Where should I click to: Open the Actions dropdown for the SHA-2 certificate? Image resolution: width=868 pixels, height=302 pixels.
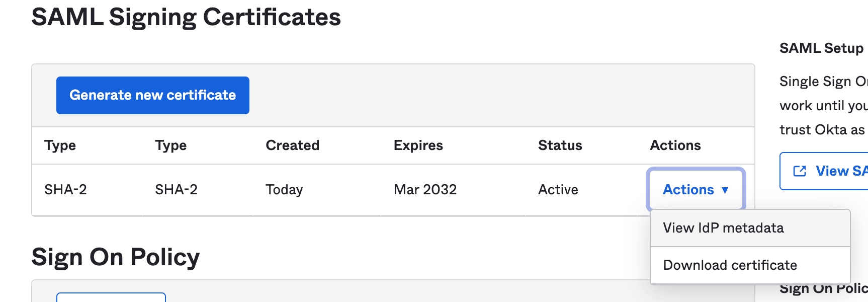coord(695,190)
